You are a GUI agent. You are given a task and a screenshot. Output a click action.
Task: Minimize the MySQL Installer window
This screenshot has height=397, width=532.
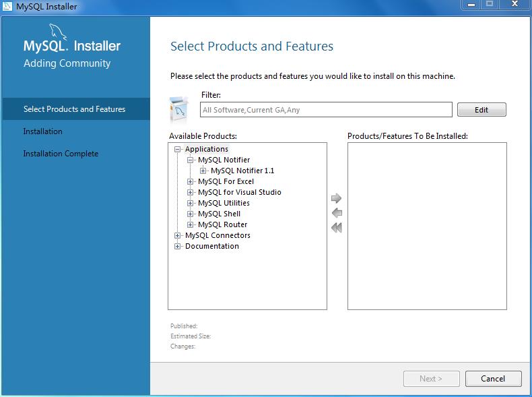(x=471, y=5)
